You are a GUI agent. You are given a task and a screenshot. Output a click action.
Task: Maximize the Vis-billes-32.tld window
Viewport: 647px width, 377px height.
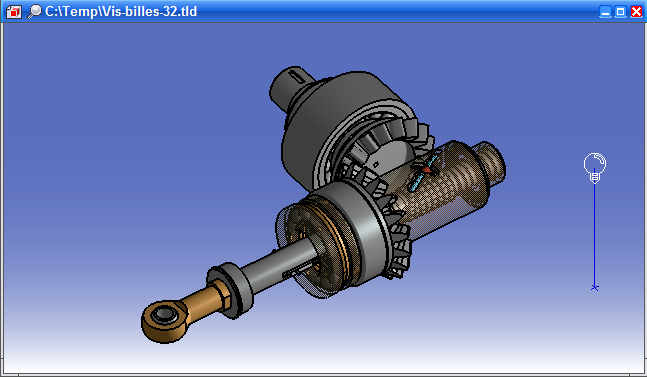(x=621, y=12)
